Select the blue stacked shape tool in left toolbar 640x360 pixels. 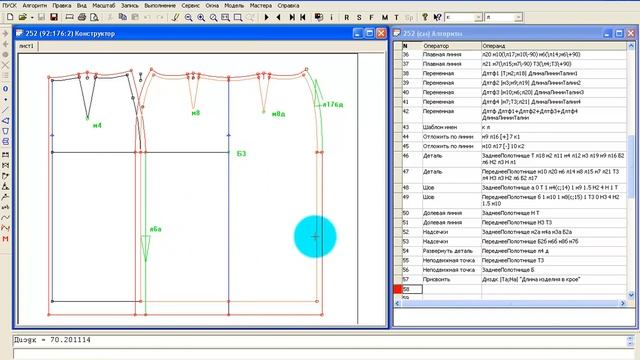pyautogui.click(x=5, y=142)
